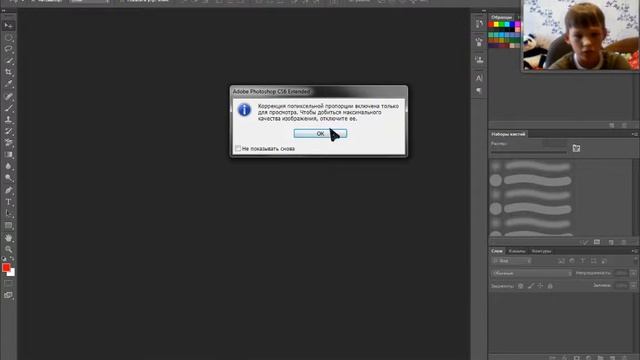Screen dimensions: 640x360
Task: Click OK in the Photoshop dialog
Action: pos(320,133)
